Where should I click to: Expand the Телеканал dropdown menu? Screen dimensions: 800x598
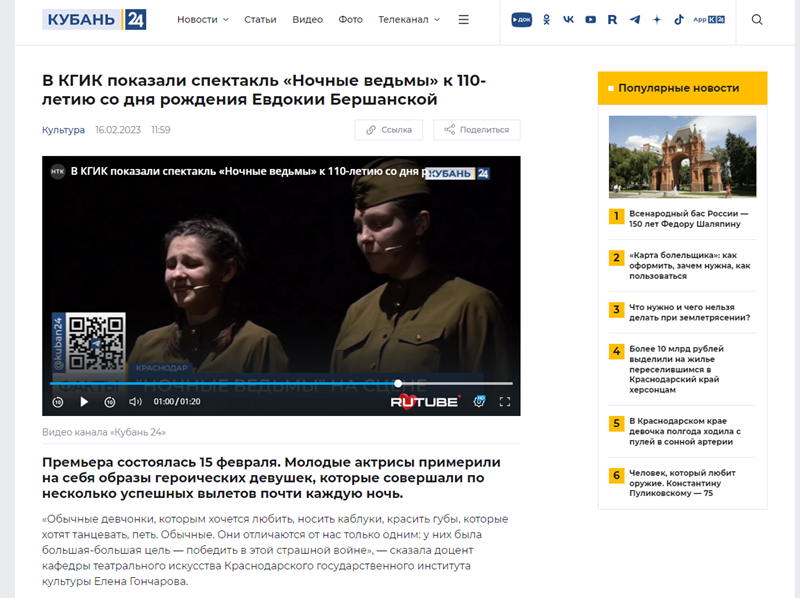click(x=409, y=19)
